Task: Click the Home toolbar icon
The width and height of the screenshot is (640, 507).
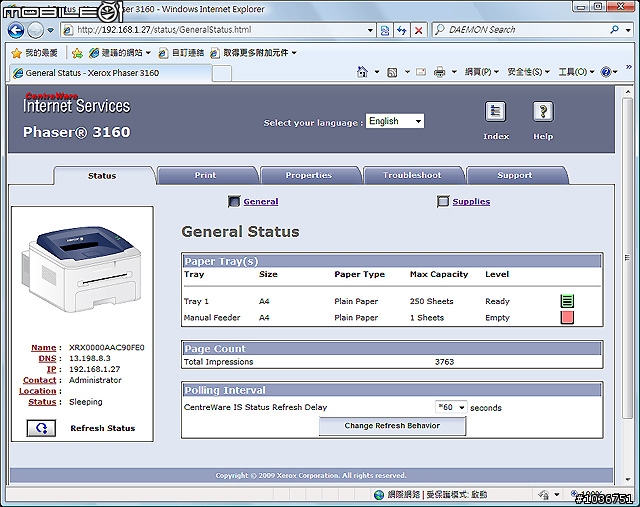Action: [362, 72]
